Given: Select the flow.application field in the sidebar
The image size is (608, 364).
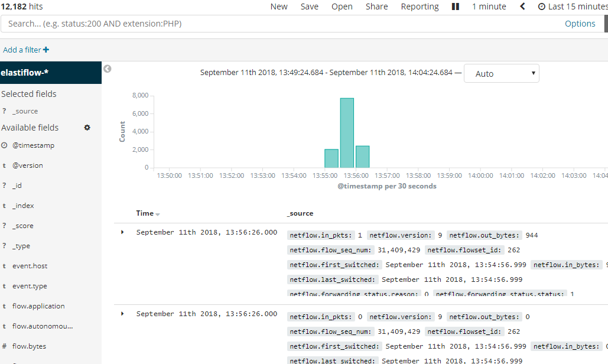Looking at the screenshot, I should (38, 306).
